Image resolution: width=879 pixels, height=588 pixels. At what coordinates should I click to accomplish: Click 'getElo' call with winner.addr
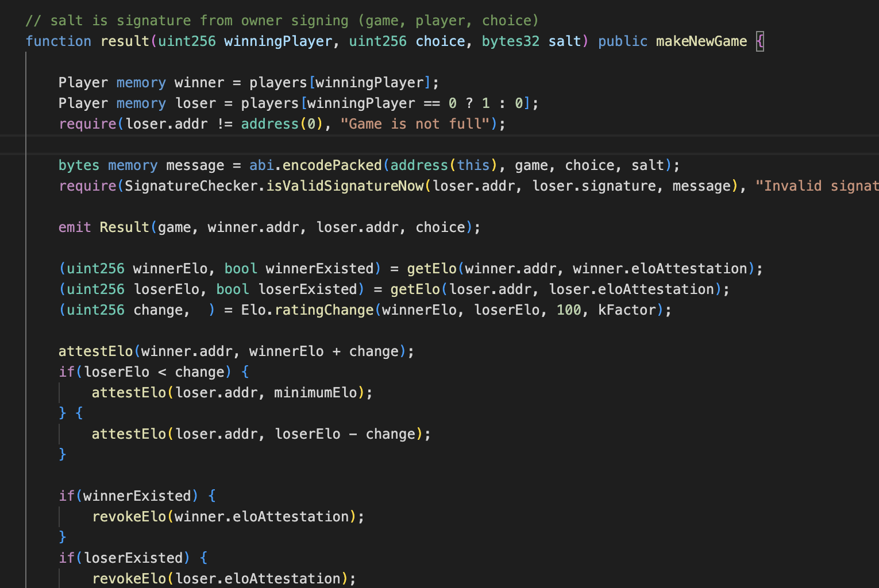pyautogui.click(x=431, y=269)
